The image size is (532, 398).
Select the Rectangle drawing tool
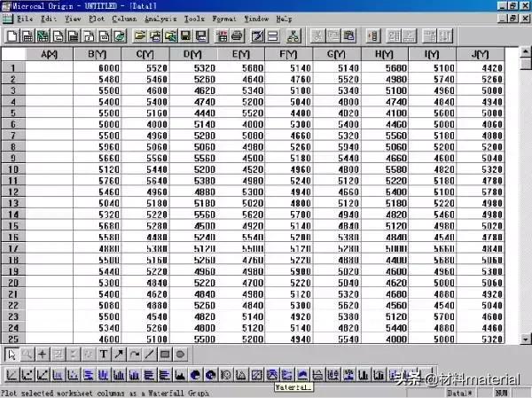point(165,355)
